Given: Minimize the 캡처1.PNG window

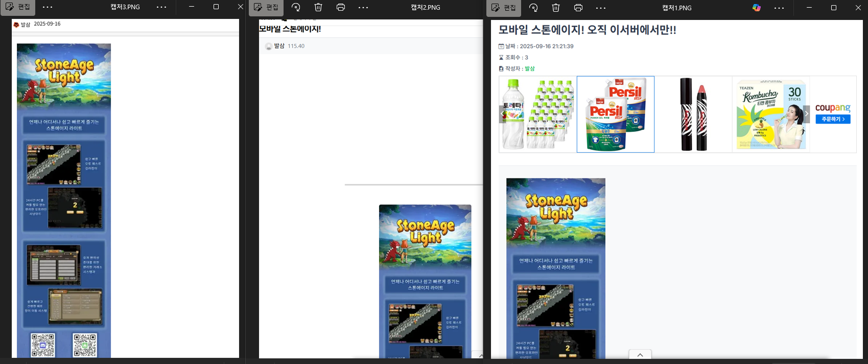Looking at the screenshot, I should pos(809,8).
